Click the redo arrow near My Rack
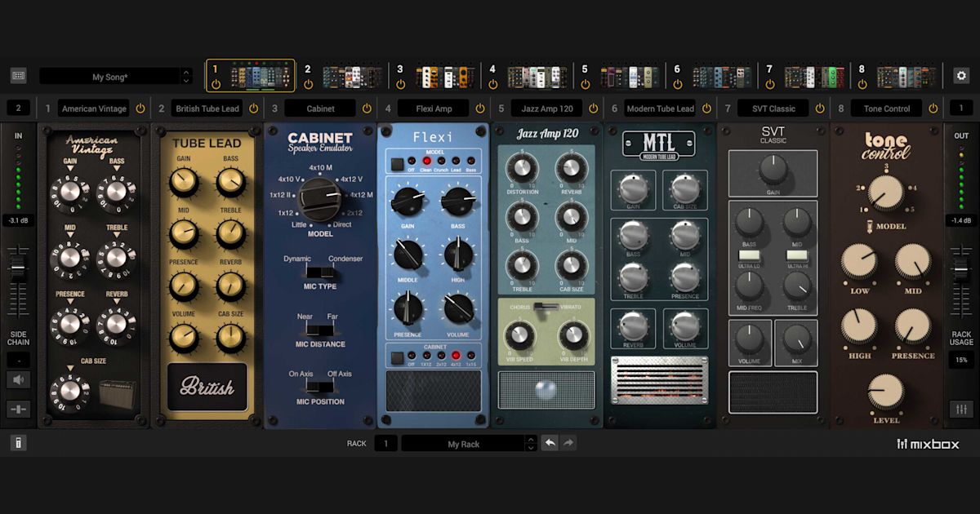This screenshot has height=514, width=980. pos(568,443)
